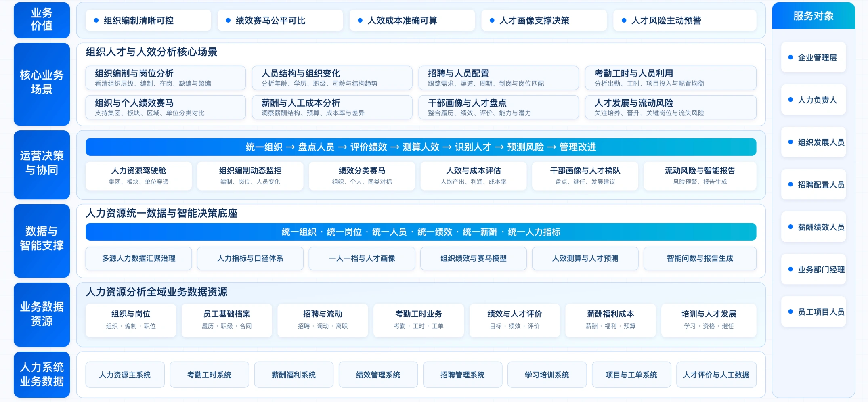The width and height of the screenshot is (868, 402).
Task: Open 招聘与人员配置 scenario card
Action: pos(499,78)
